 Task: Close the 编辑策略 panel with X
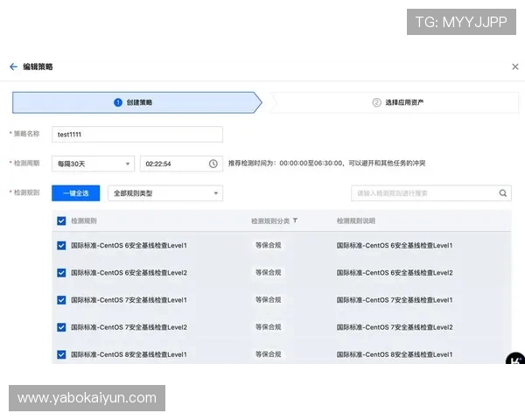[x=515, y=66]
